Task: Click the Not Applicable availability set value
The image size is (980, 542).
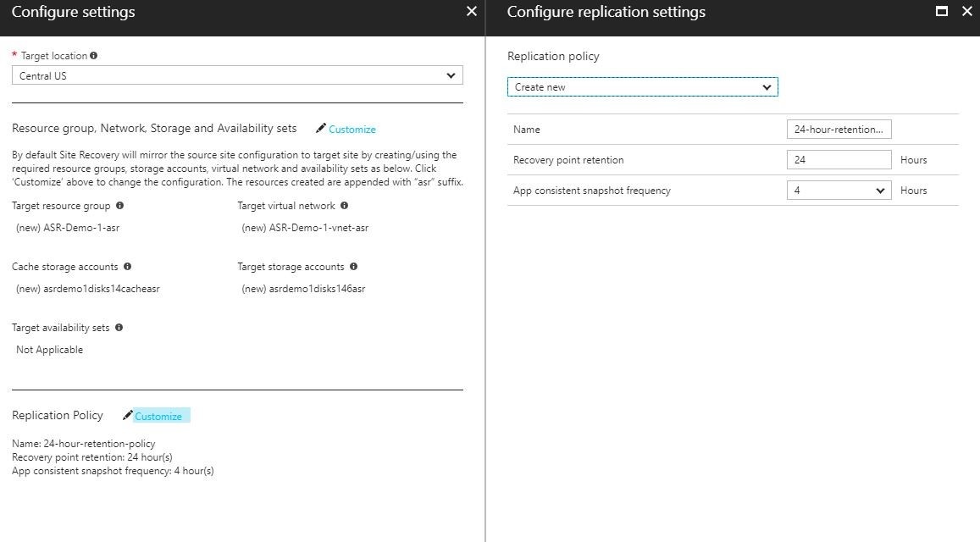Action: 49,350
